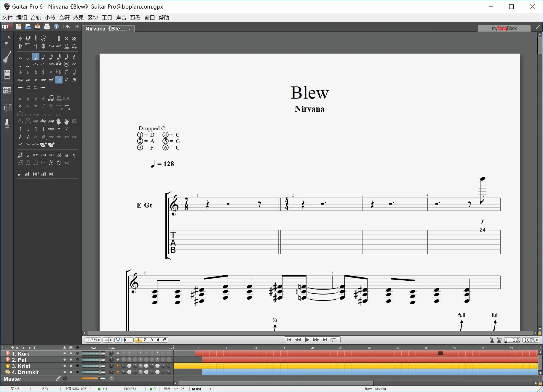Adjust the 1. Kurt volume slider
Viewport: 543px width, 392px height.
(93, 353)
